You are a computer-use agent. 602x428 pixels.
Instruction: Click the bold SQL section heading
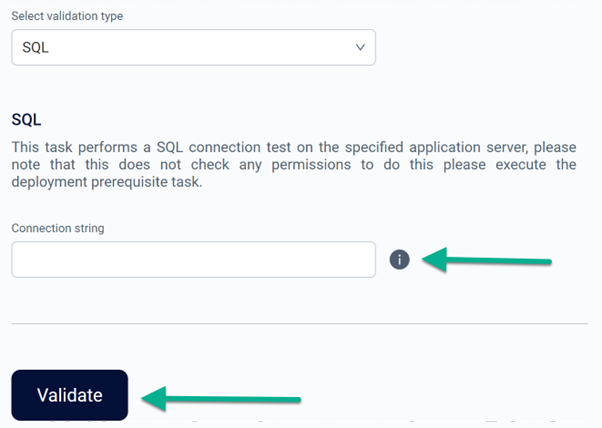point(26,120)
